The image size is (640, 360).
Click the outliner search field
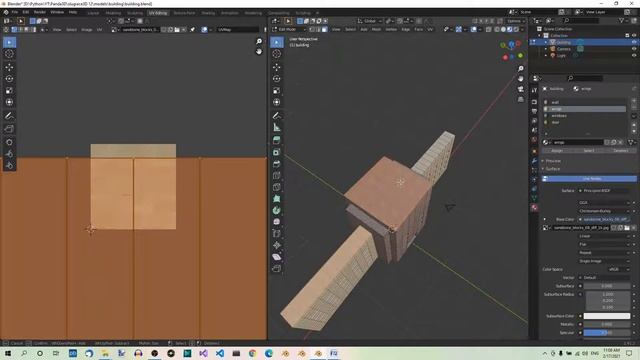pyautogui.click(x=581, y=20)
